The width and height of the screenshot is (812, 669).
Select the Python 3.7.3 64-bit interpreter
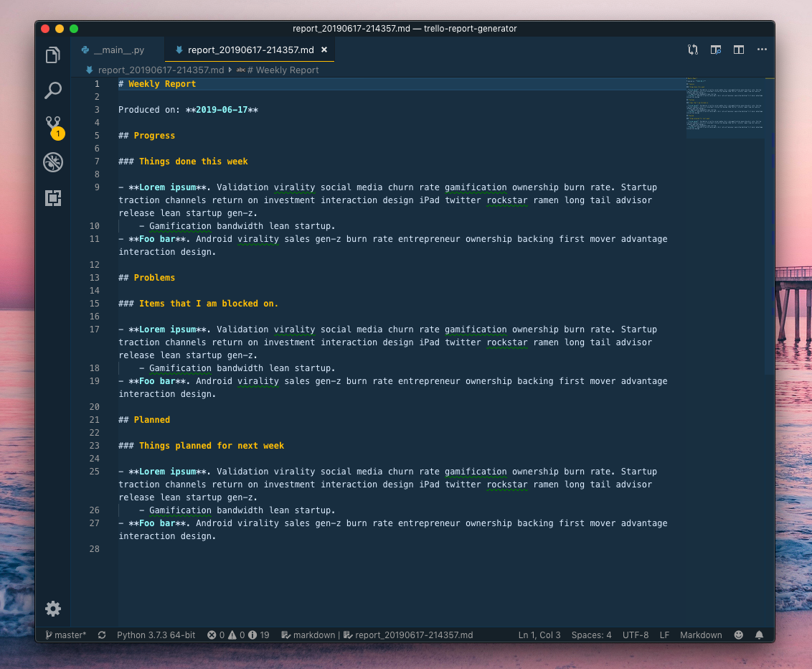pyautogui.click(x=156, y=635)
